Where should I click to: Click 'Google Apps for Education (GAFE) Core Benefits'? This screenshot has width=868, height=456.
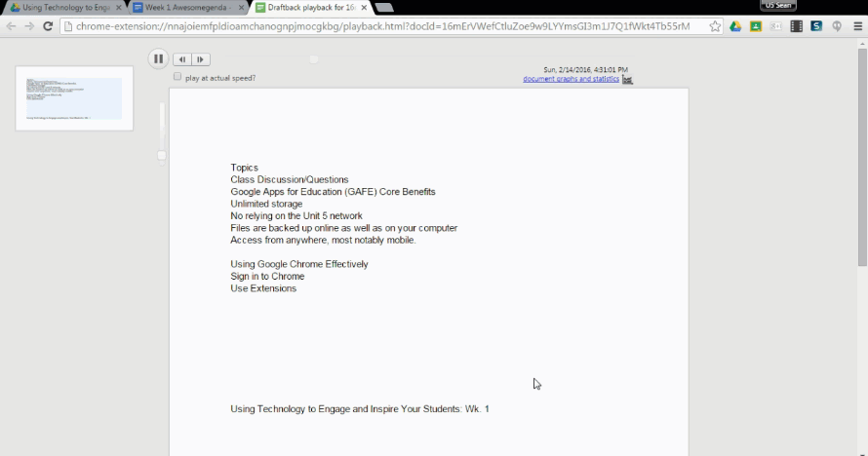[x=333, y=192]
